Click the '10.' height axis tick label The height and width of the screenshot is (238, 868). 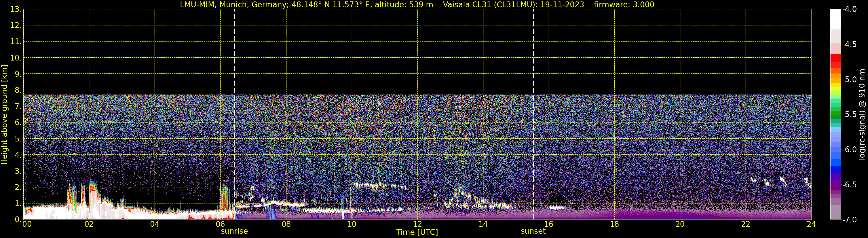(16, 58)
